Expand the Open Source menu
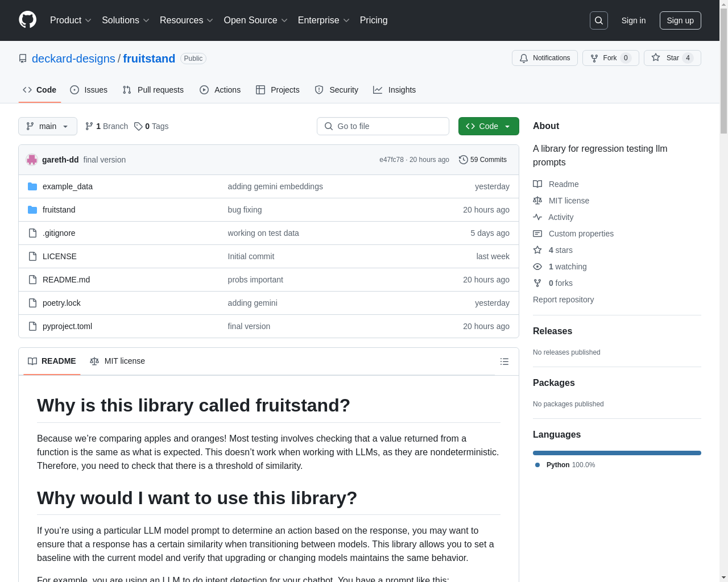This screenshot has width=728, height=582. tap(256, 20)
